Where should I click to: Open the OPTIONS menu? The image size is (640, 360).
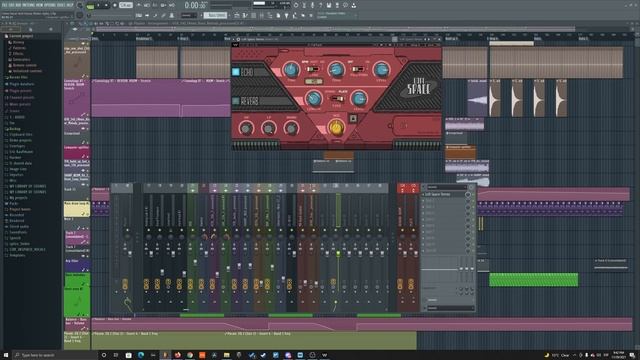(51, 5)
